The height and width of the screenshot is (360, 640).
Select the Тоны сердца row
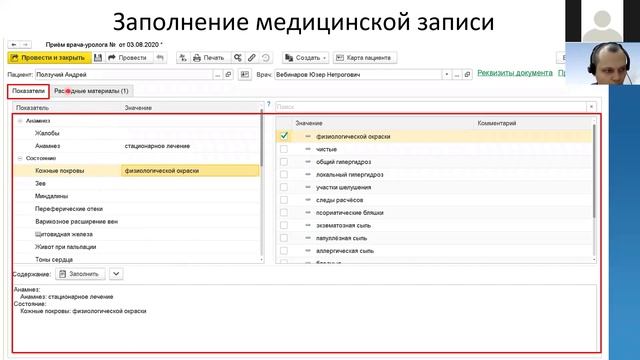[x=137, y=259]
